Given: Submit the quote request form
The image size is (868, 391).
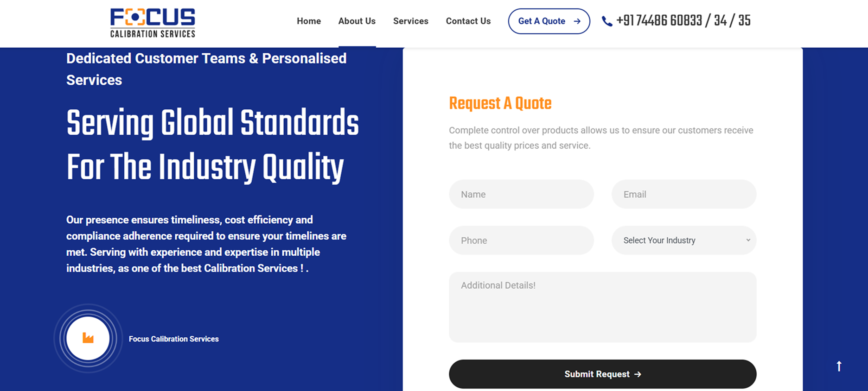Looking at the screenshot, I should [602, 374].
